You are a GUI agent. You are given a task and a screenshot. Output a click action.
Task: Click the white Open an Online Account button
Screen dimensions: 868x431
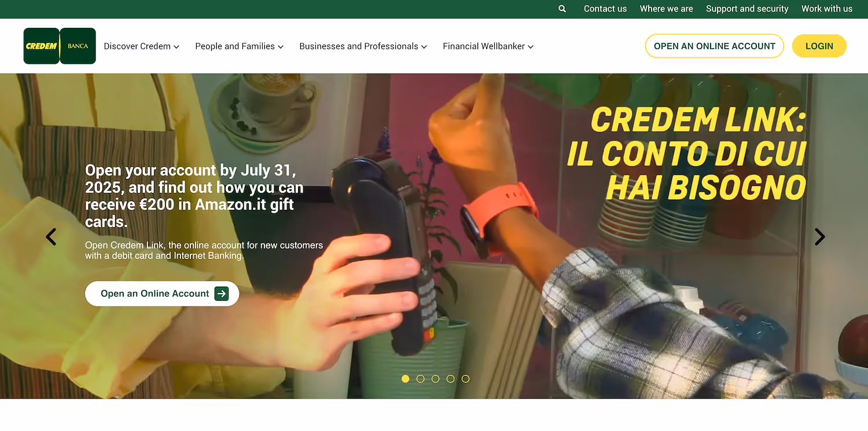(x=162, y=294)
